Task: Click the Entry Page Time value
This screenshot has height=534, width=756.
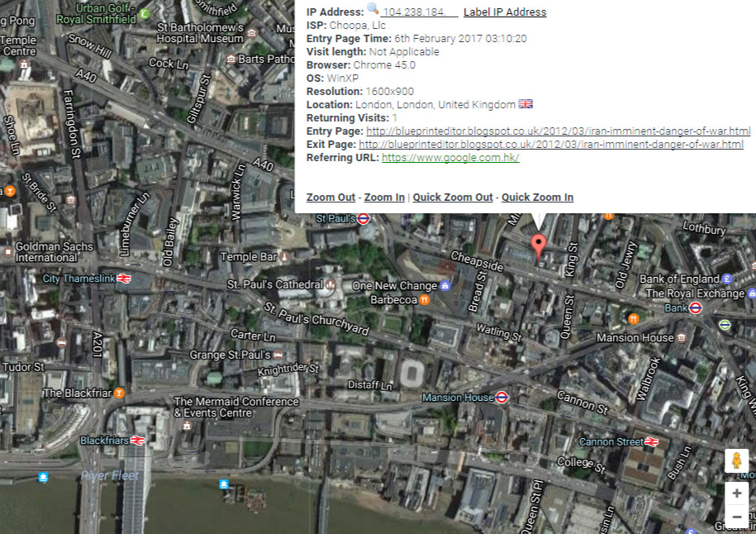Action: (460, 39)
